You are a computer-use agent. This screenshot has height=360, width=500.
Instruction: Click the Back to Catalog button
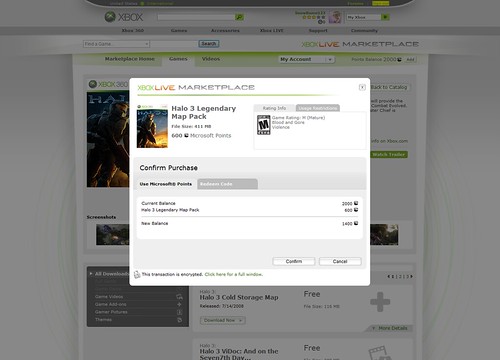click(389, 87)
